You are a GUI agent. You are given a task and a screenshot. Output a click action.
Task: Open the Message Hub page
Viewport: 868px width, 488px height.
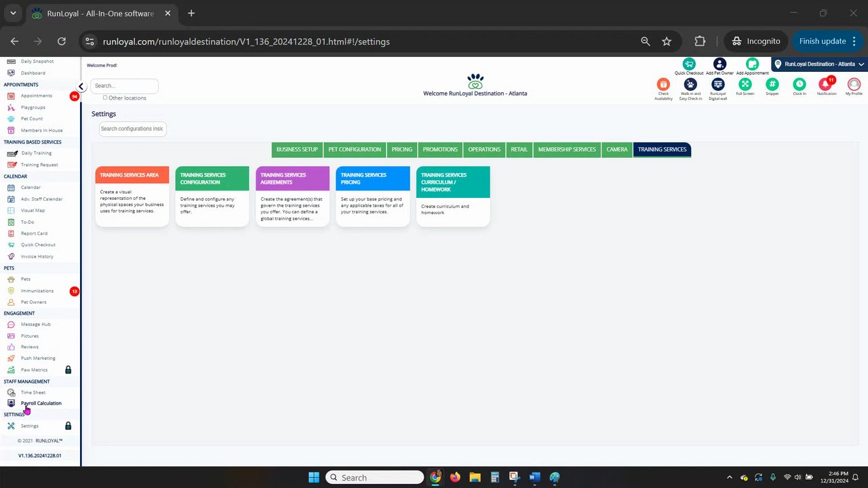click(35, 324)
